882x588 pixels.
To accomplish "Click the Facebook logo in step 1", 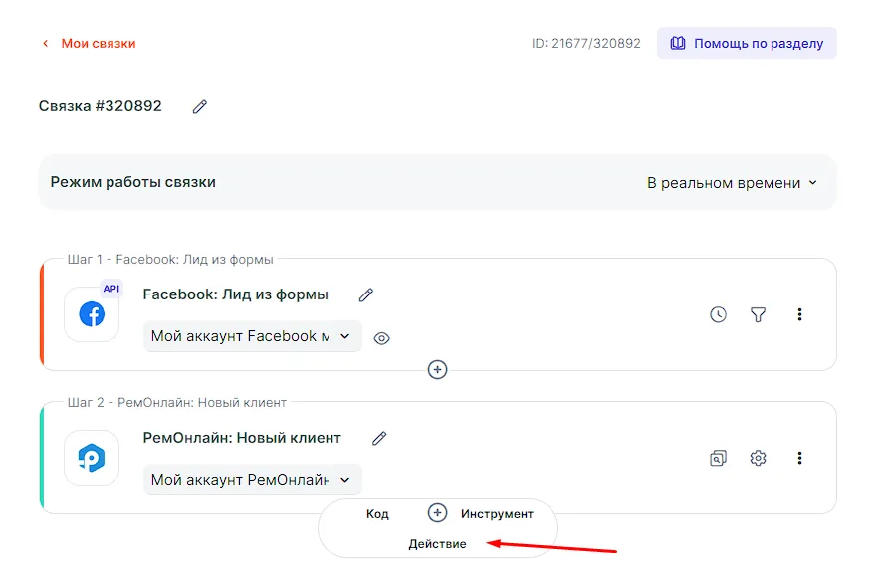I will pos(92,314).
